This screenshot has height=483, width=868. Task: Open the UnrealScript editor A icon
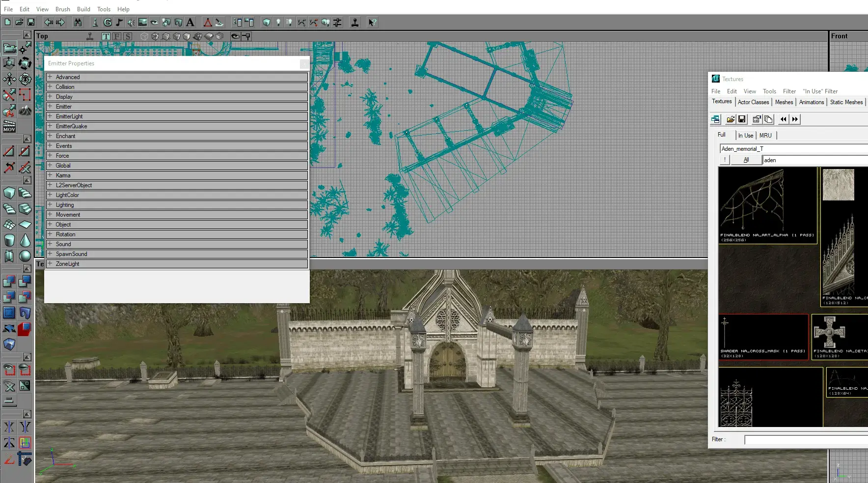[190, 22]
